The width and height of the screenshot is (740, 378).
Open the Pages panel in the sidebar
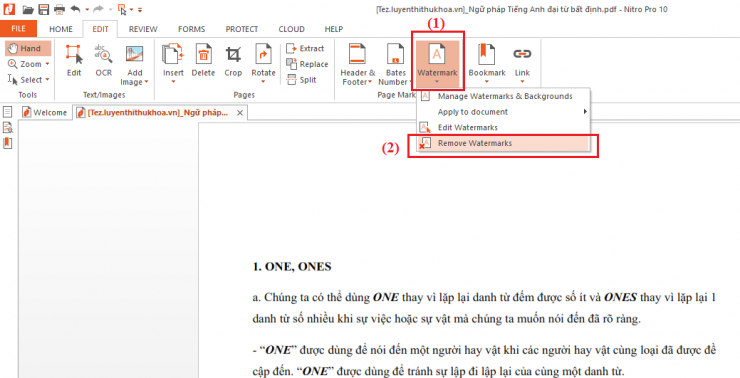point(8,112)
